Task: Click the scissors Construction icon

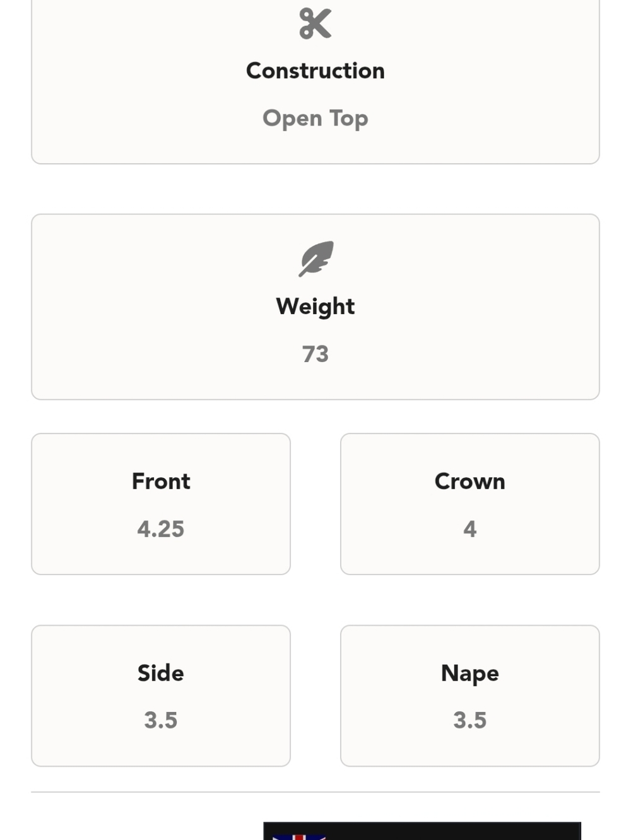Action: point(315,24)
